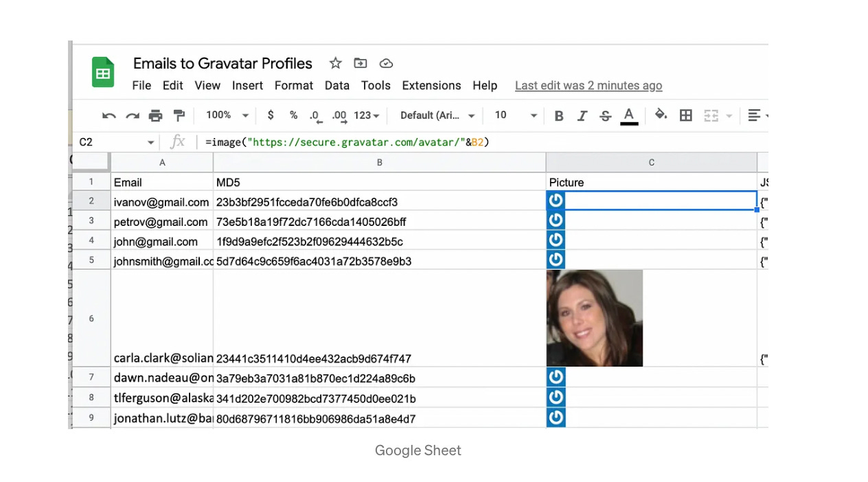Viewport: 868px width, 482px height.
Task: Open the Insert menu
Action: point(247,85)
